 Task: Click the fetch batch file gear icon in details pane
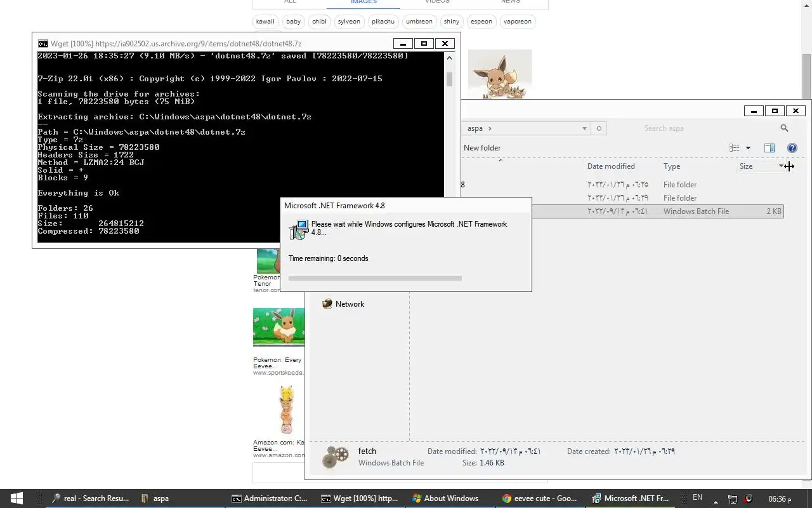[x=335, y=457]
